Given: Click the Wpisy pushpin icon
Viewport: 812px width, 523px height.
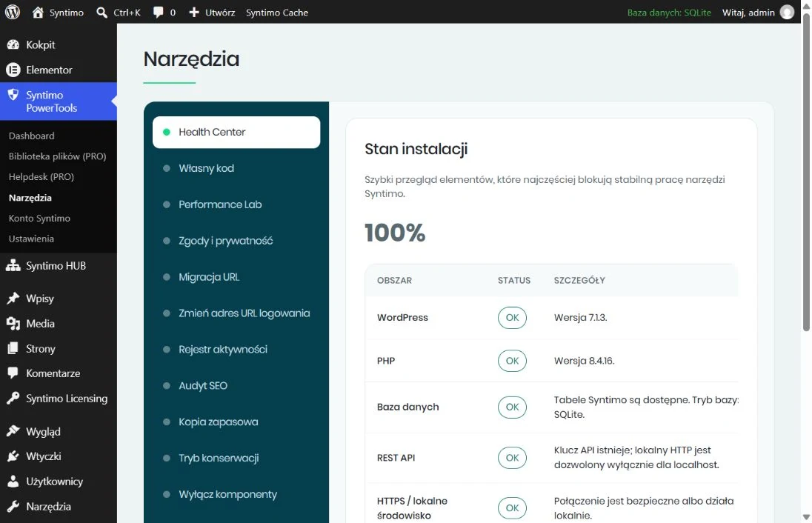Looking at the screenshot, I should tap(13, 299).
